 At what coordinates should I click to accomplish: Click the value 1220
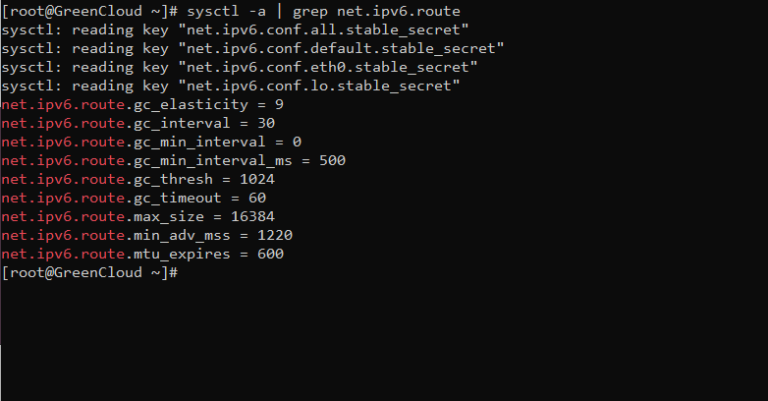(x=275, y=235)
